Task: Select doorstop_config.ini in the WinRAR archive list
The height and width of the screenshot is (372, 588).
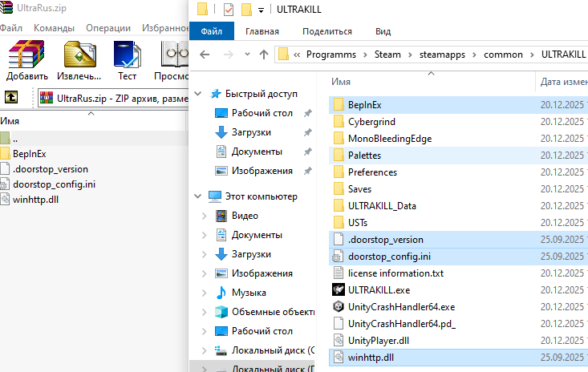Action: (54, 184)
